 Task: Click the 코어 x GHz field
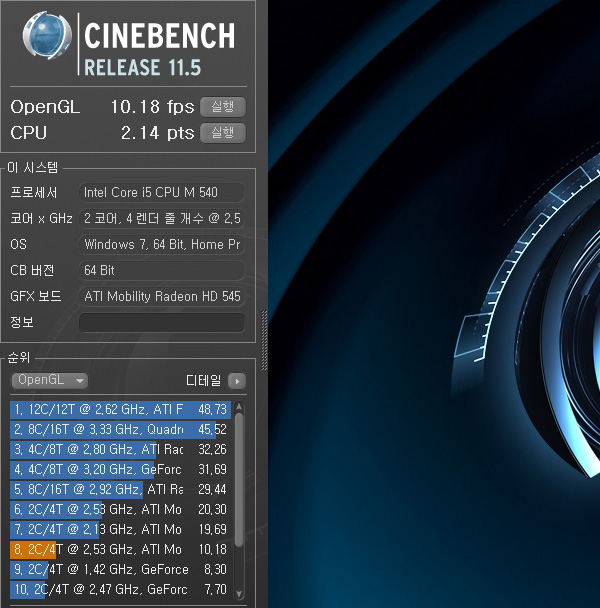(x=162, y=218)
